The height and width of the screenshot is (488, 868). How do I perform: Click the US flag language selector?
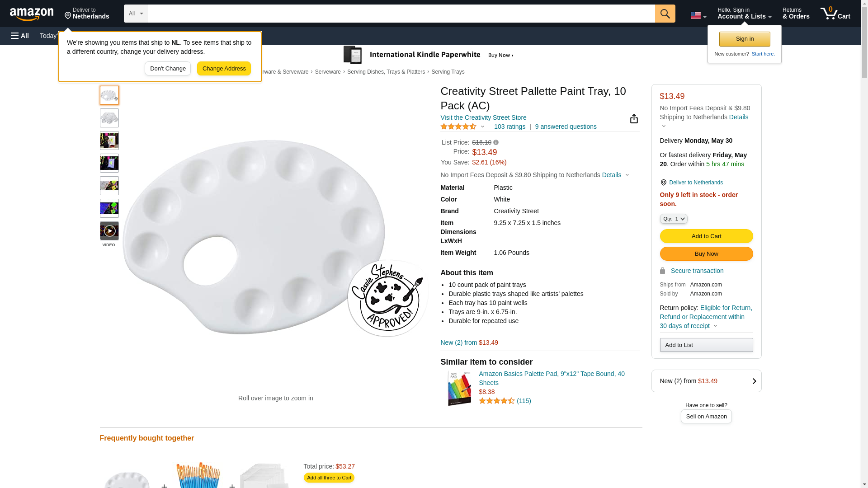pos(698,15)
